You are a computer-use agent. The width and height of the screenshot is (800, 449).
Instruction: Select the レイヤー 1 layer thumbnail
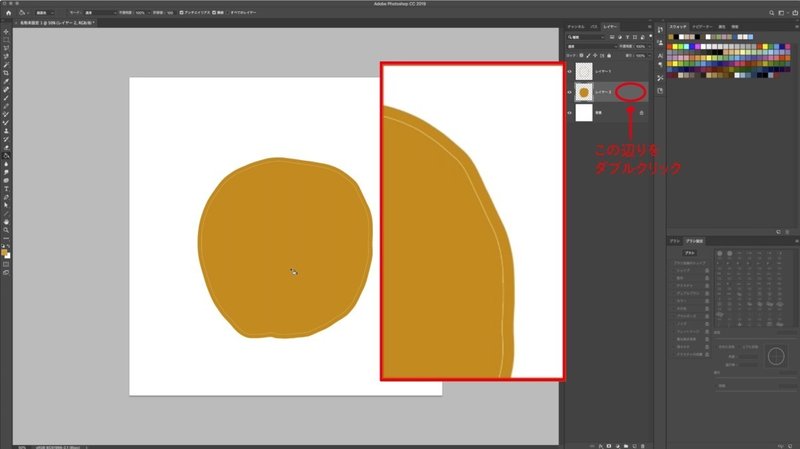584,71
